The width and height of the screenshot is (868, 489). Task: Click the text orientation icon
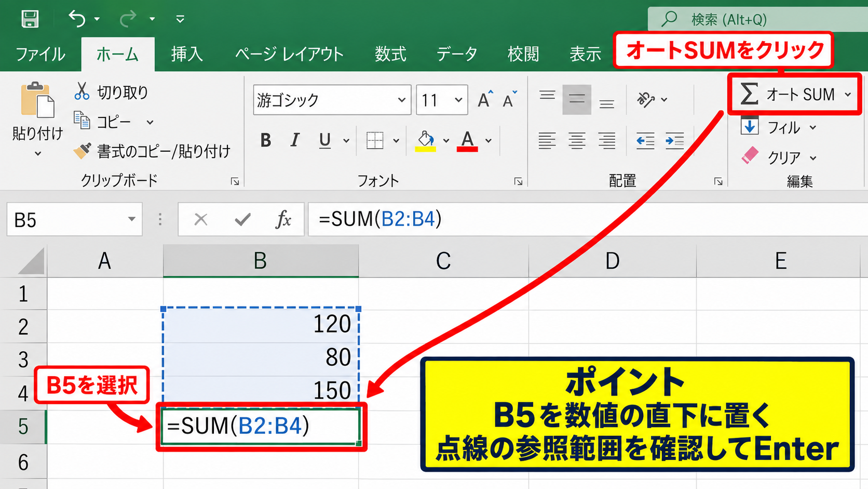point(646,99)
